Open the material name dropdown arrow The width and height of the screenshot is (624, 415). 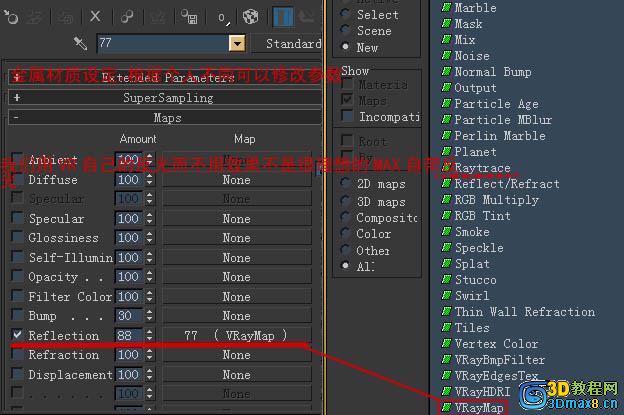coord(237,43)
